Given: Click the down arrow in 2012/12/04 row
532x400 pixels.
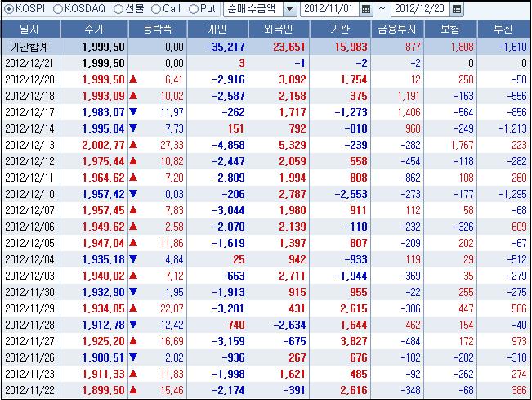Looking at the screenshot, I should click(133, 258).
